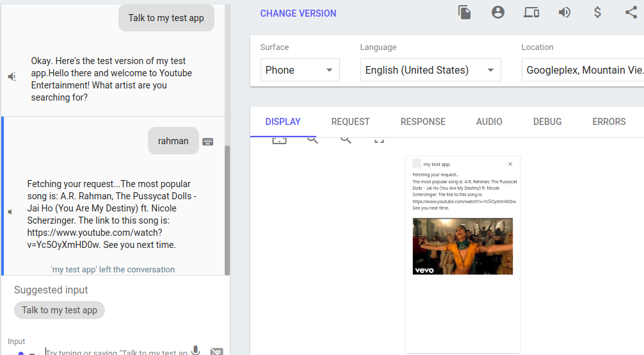Click the keyboard icon beside rahman
The image size is (644, 355).
pyautogui.click(x=208, y=142)
